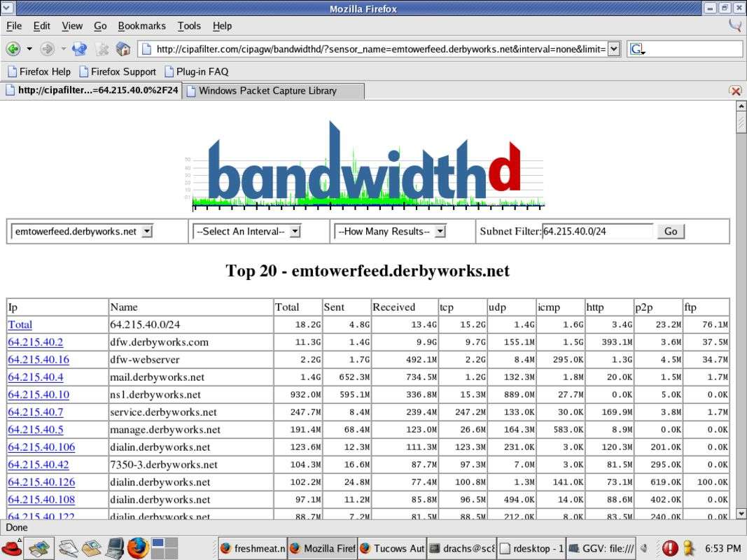Screen dimensions: 747x560
Task: Click the second panel launcher after Red Hat
Action: (x=39, y=548)
